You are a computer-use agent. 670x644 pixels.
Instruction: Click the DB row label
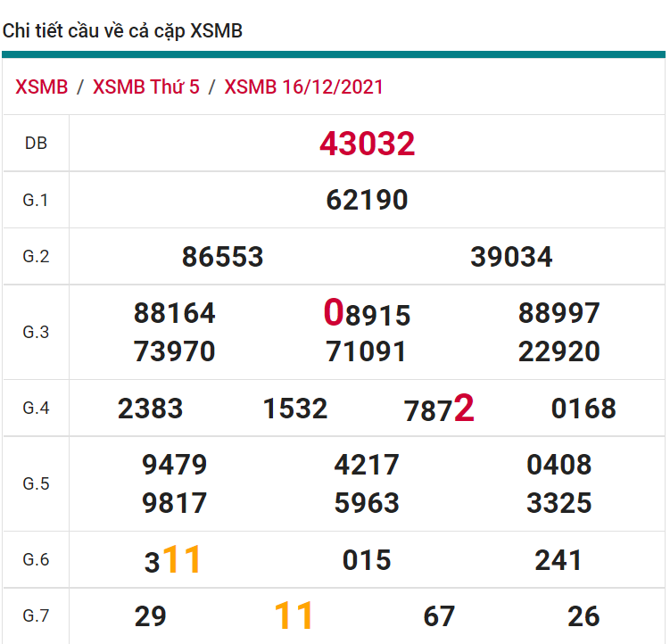pyautogui.click(x=36, y=143)
